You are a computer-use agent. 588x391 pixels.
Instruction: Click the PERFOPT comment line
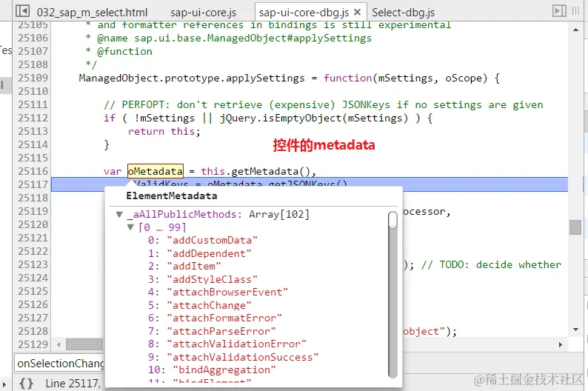coord(324,104)
